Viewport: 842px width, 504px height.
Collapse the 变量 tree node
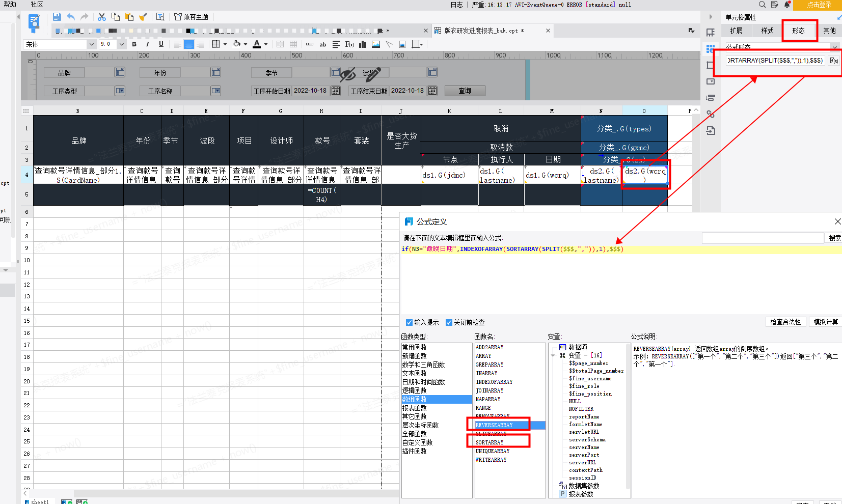553,355
